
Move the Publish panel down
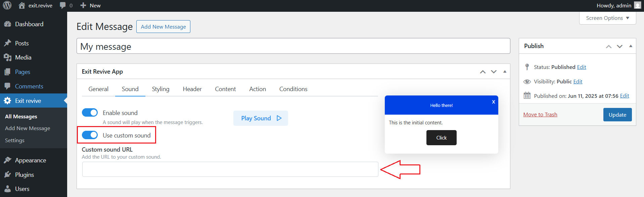coord(619,46)
